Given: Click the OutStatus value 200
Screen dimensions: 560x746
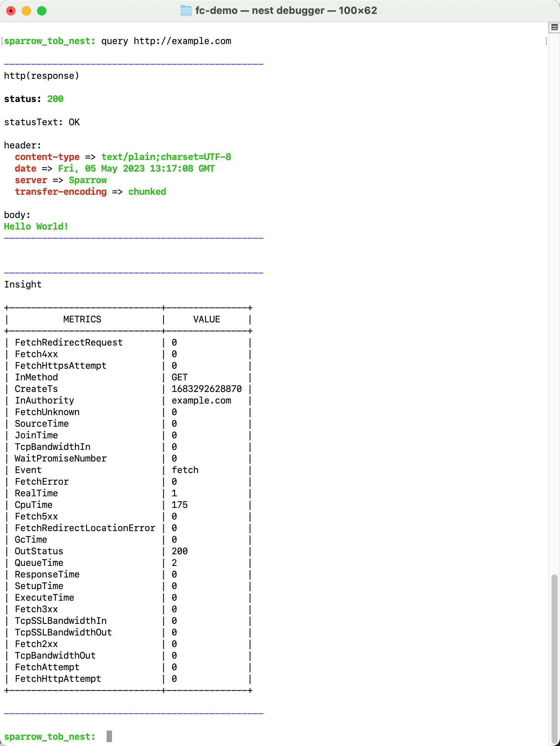Looking at the screenshot, I should tap(180, 551).
